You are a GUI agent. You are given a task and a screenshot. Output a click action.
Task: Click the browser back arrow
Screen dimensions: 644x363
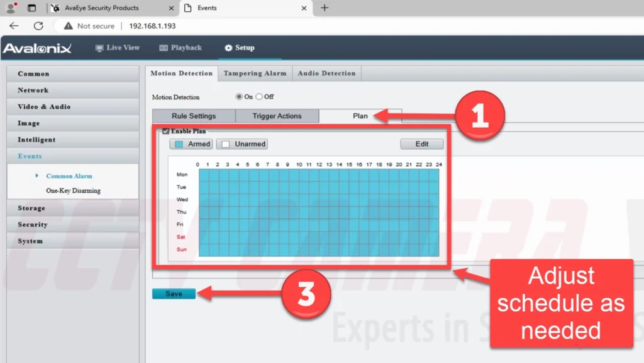(14, 26)
